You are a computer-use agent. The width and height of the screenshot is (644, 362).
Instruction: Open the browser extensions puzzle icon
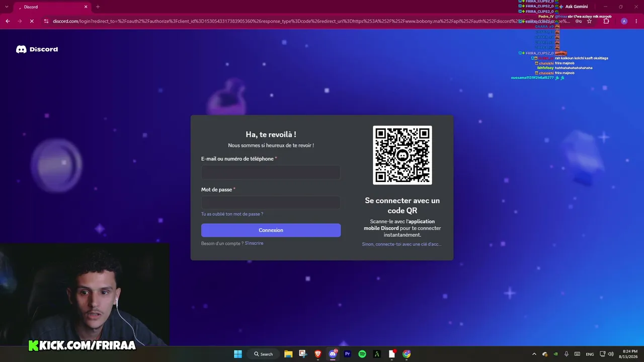[x=606, y=21]
